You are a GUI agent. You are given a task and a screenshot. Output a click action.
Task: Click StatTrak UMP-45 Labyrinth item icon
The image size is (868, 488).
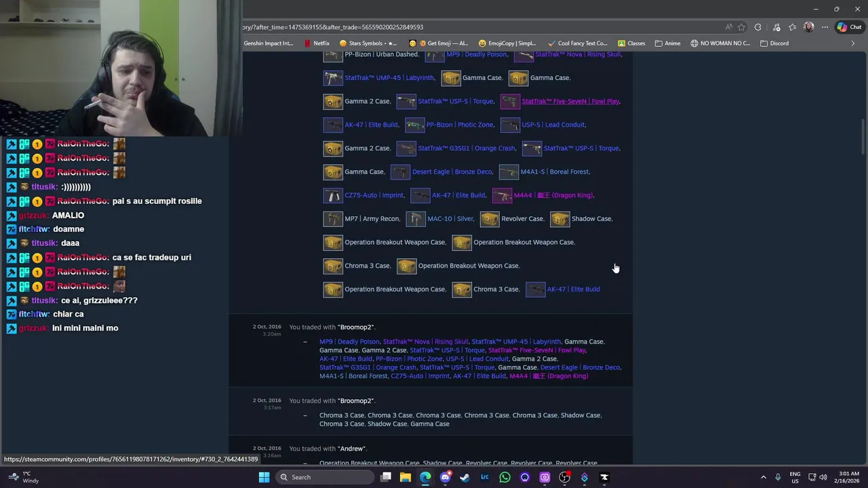click(333, 78)
